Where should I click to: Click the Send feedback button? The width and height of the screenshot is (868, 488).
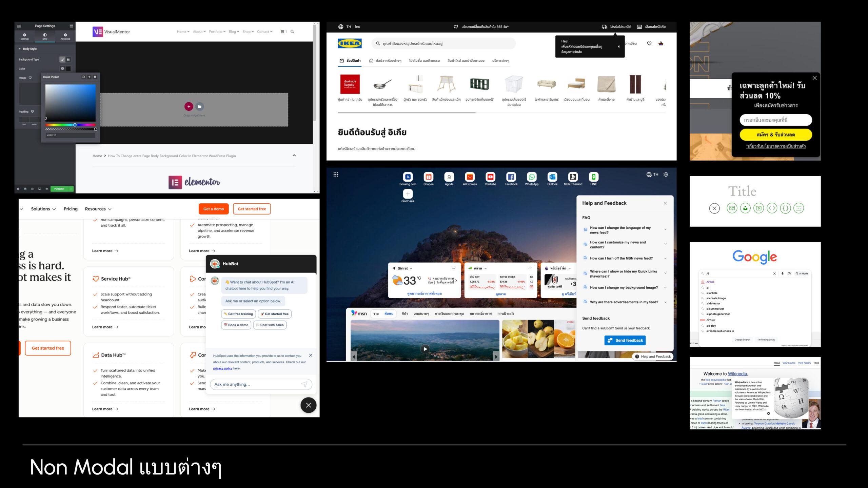pos(625,340)
